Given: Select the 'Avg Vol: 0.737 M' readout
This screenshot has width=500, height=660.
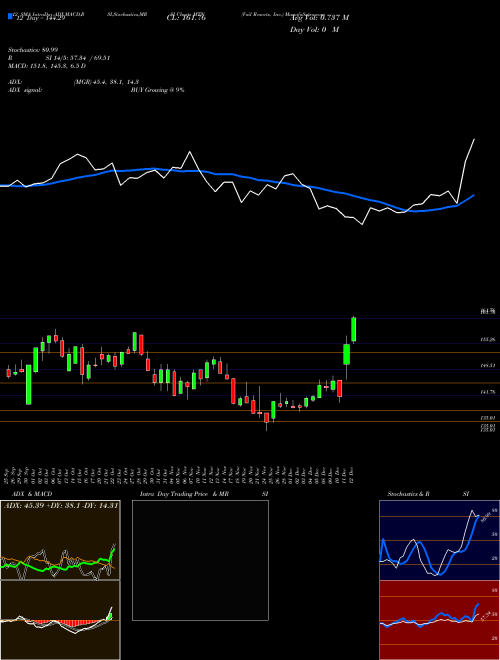Looking at the screenshot, I should point(319,18).
